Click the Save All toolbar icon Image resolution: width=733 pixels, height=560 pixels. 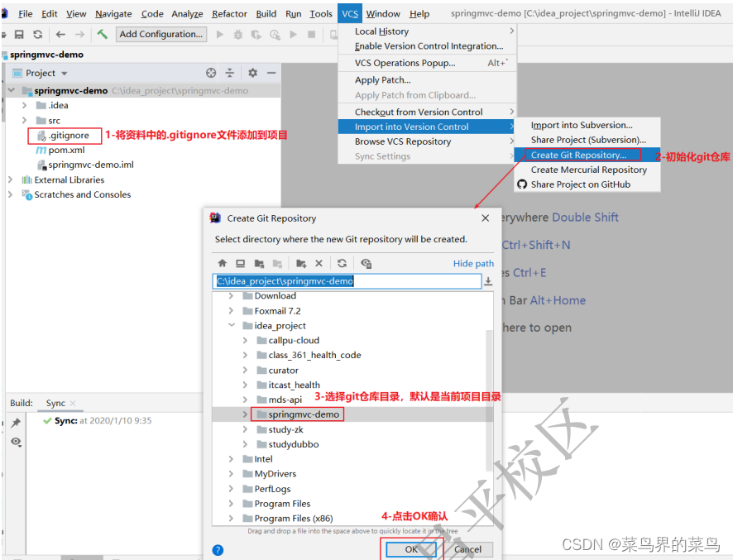[19, 34]
